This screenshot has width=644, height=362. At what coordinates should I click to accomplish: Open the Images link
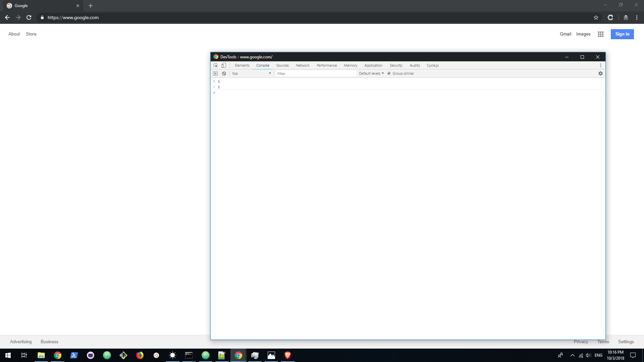583,34
